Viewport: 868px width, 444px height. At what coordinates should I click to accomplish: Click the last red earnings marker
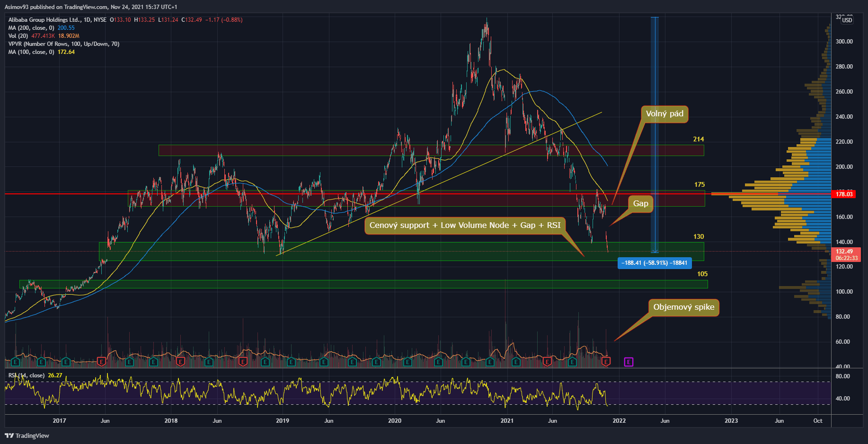coord(606,362)
